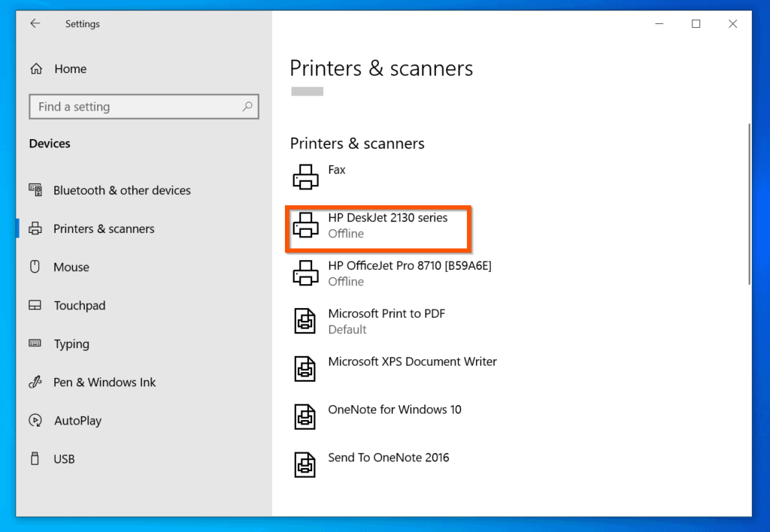The width and height of the screenshot is (770, 532).
Task: Open the USB settings page
Action: pyautogui.click(x=144, y=458)
